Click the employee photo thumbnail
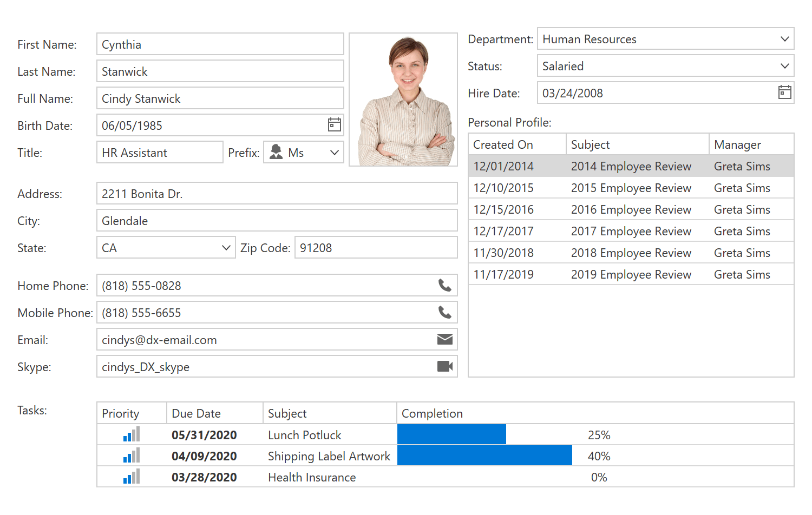The image size is (812, 515). pos(403,99)
